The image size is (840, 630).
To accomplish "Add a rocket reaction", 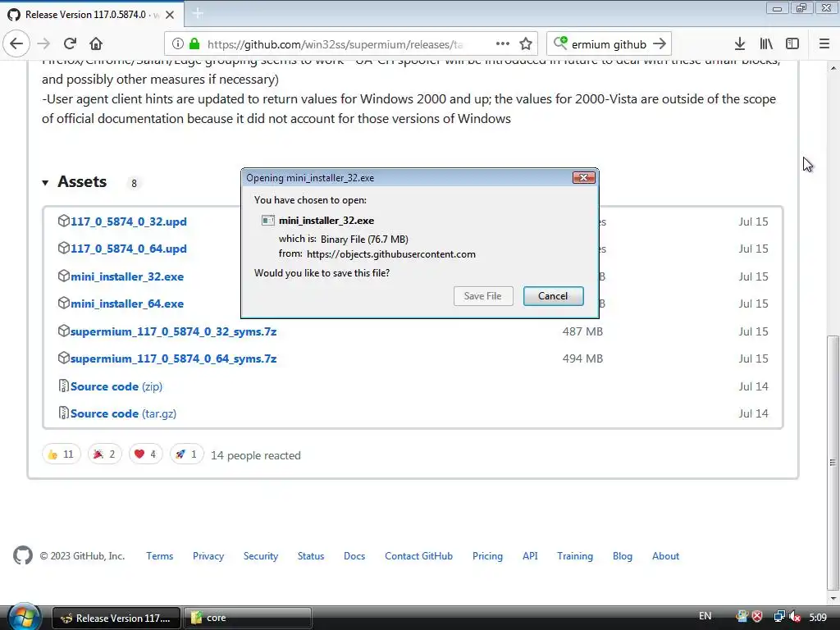I will [186, 454].
